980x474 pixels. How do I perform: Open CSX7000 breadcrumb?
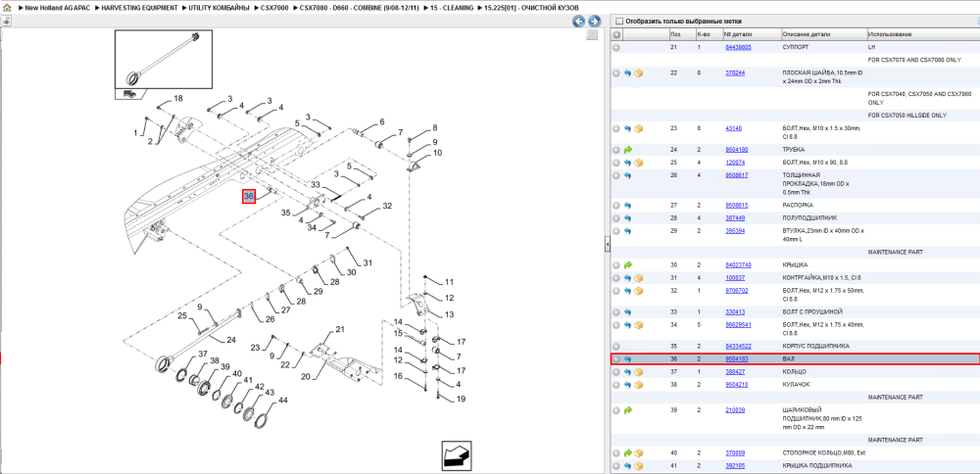[x=274, y=8]
